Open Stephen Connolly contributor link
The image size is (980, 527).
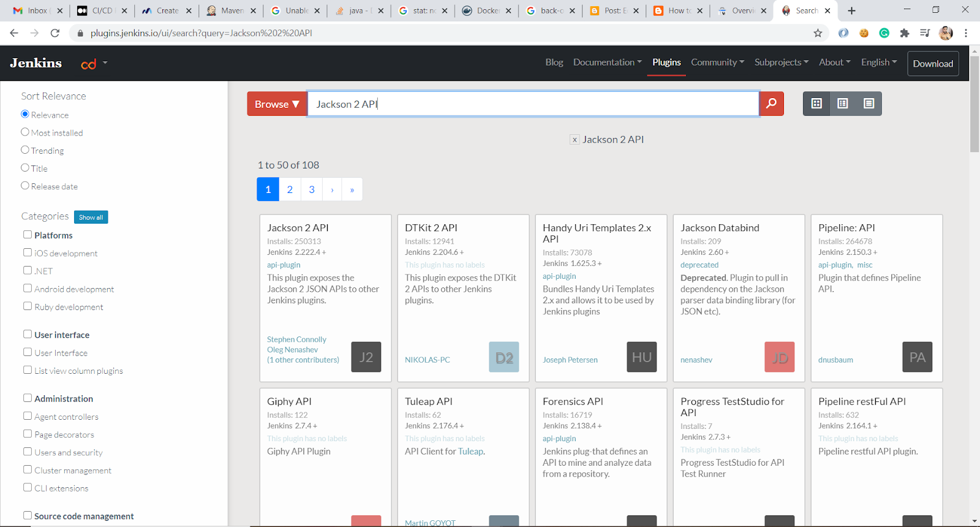click(x=296, y=339)
